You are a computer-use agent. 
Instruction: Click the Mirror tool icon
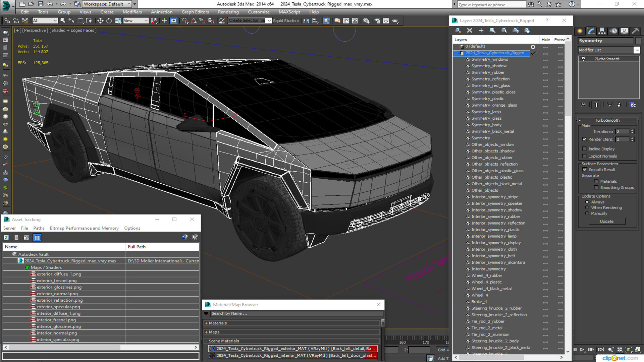click(306, 21)
